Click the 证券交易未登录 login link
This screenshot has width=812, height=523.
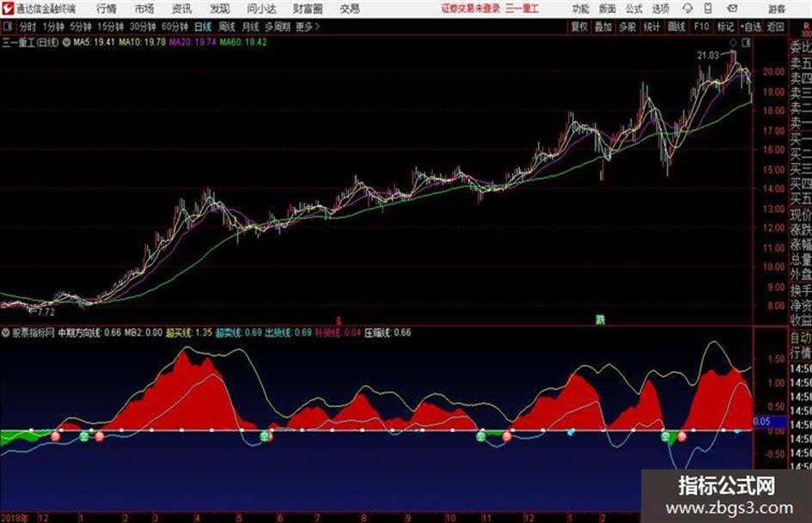471,9
